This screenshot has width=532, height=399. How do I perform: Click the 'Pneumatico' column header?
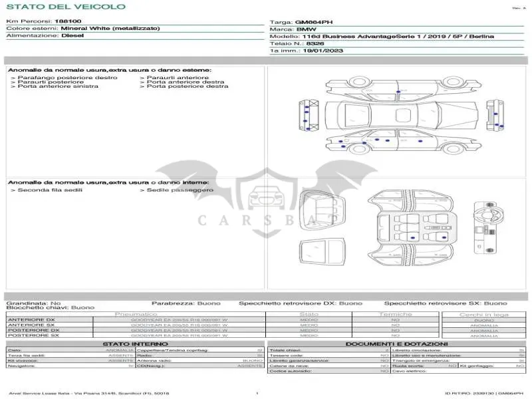[x=136, y=314]
